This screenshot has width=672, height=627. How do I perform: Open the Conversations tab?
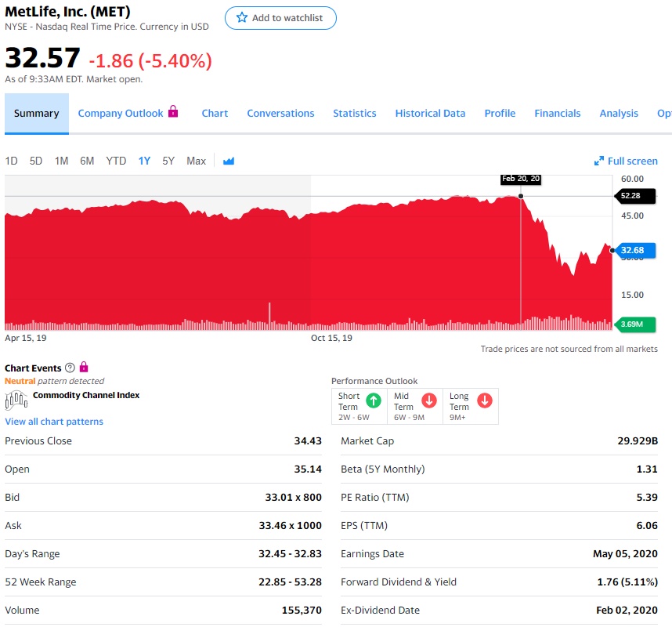pos(280,113)
